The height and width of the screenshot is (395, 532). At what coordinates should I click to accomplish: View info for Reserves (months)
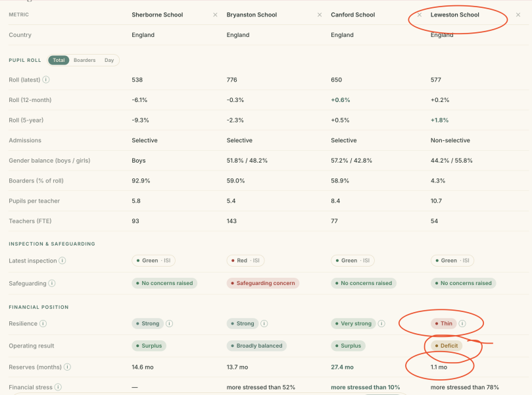coord(68,367)
